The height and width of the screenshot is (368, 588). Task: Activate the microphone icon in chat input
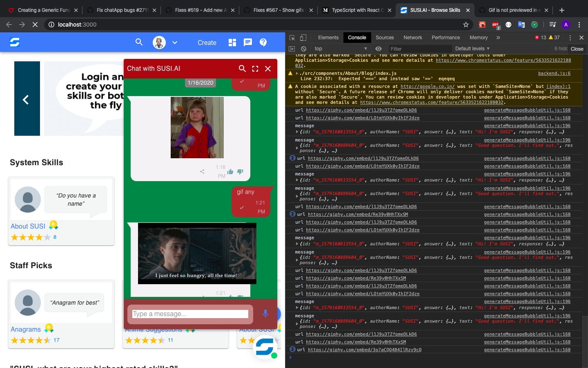click(x=265, y=314)
